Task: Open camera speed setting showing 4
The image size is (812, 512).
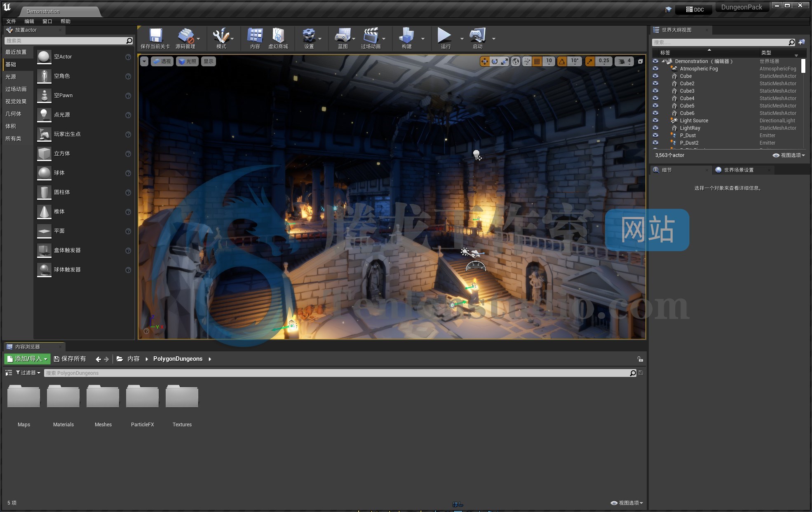Action: (x=624, y=61)
